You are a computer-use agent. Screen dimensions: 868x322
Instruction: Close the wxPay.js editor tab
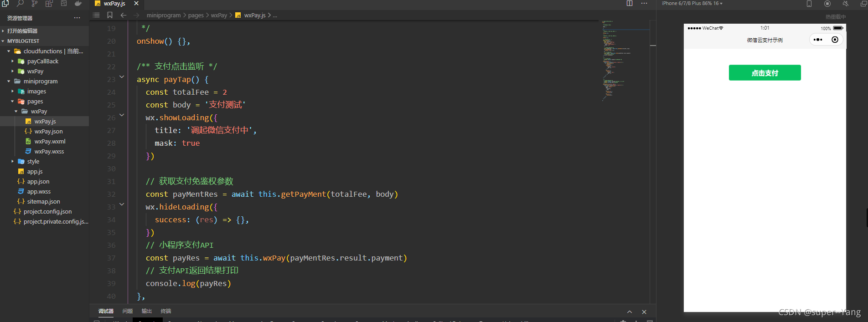(136, 3)
